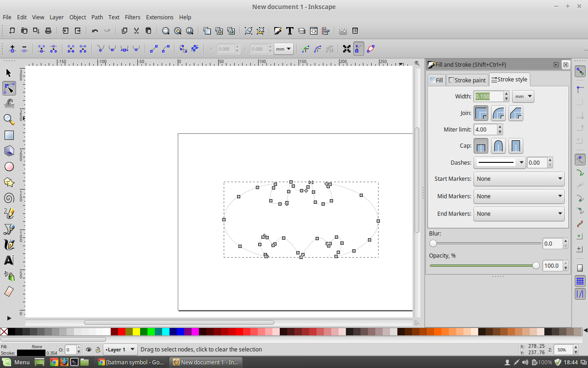Toggle current layer lock
The image size is (588, 368).
tap(97, 350)
